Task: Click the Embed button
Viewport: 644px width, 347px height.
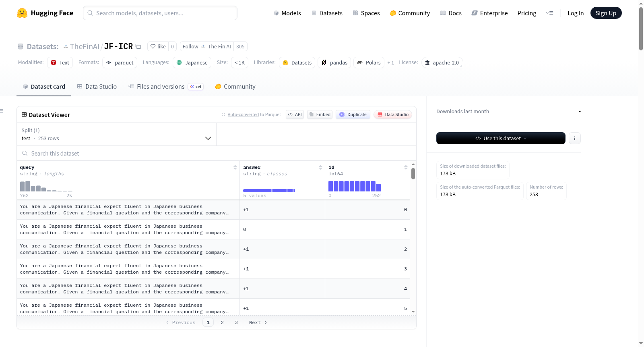Action: 320,114
